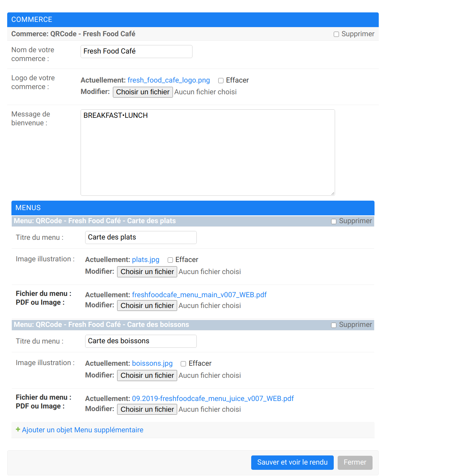Choose a file for the commerce logo
Image resolution: width=475 pixels, height=476 pixels.
point(143,92)
